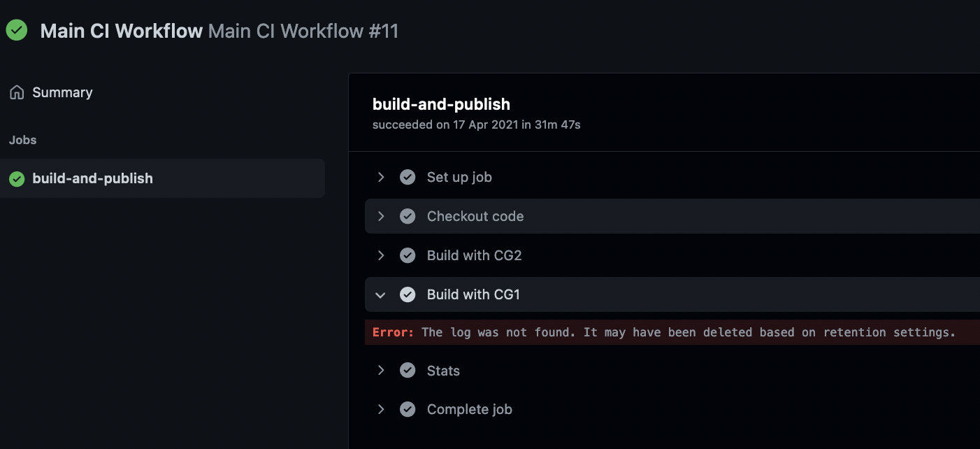The image size is (980, 449).
Task: Expand the Set up job step
Action: 381,177
